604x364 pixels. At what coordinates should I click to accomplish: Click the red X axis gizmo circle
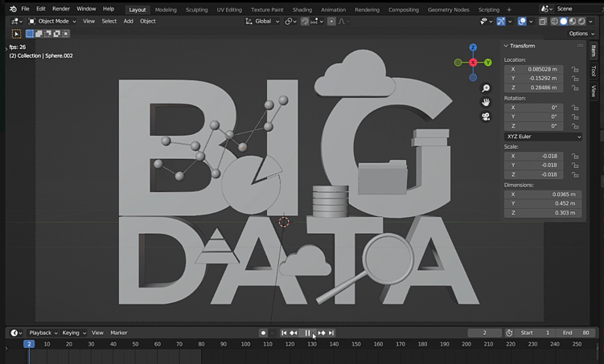click(x=473, y=63)
